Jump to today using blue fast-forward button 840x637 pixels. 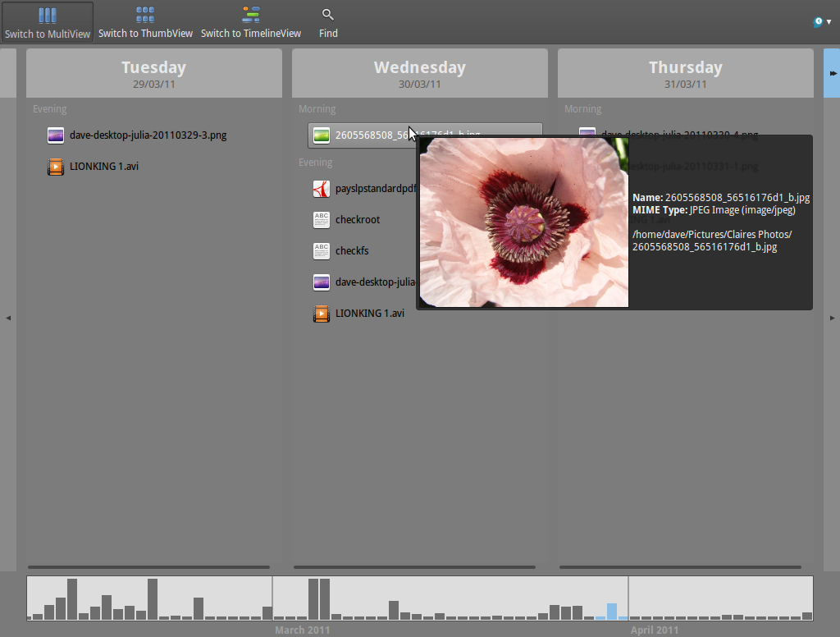click(x=832, y=73)
